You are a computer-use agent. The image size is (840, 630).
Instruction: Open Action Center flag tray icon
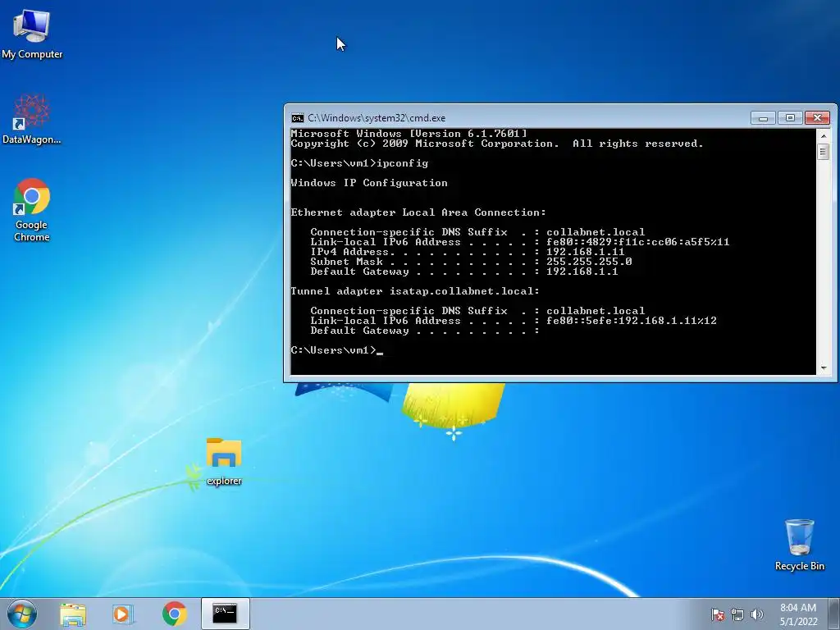point(717,614)
